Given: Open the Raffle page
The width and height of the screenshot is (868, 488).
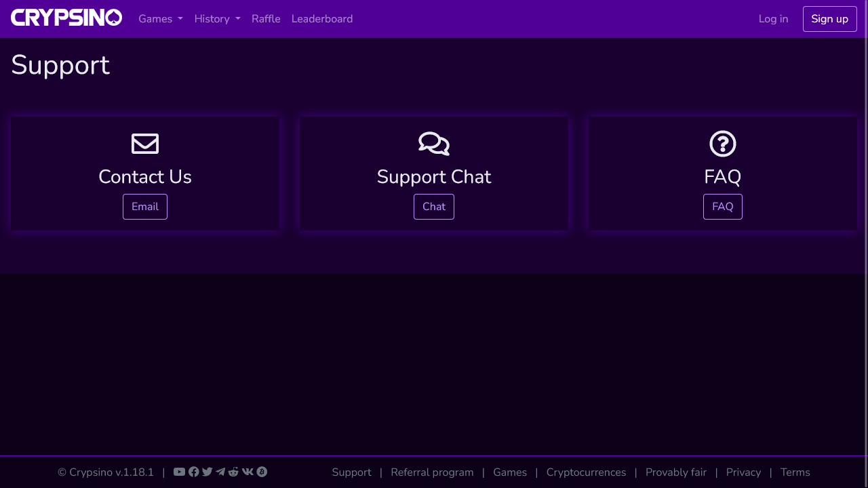Looking at the screenshot, I should (266, 19).
